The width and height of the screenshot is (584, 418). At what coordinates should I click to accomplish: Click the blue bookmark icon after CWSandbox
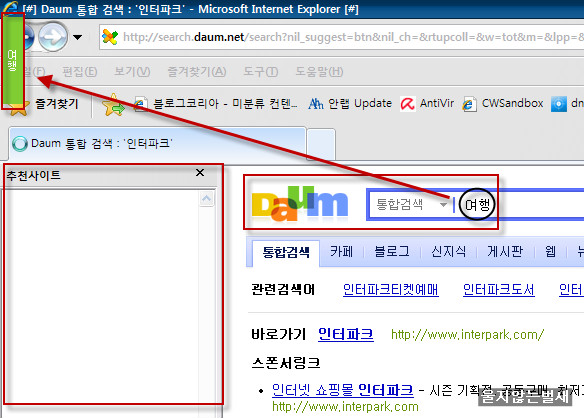[559, 104]
